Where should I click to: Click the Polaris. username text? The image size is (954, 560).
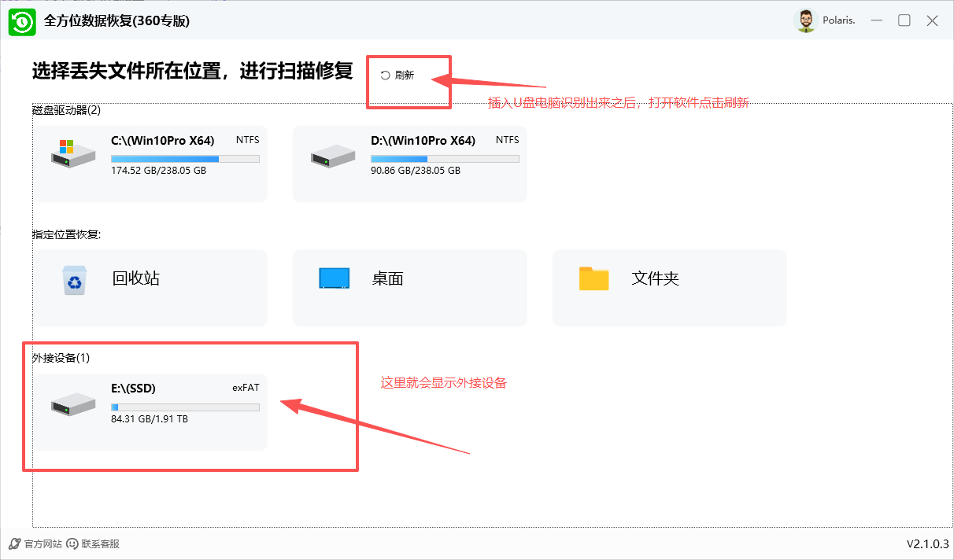pyautogui.click(x=838, y=21)
